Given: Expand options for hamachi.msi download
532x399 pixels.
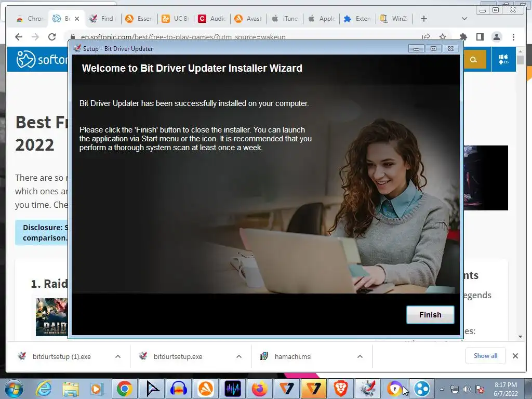Looking at the screenshot, I should click(x=360, y=356).
